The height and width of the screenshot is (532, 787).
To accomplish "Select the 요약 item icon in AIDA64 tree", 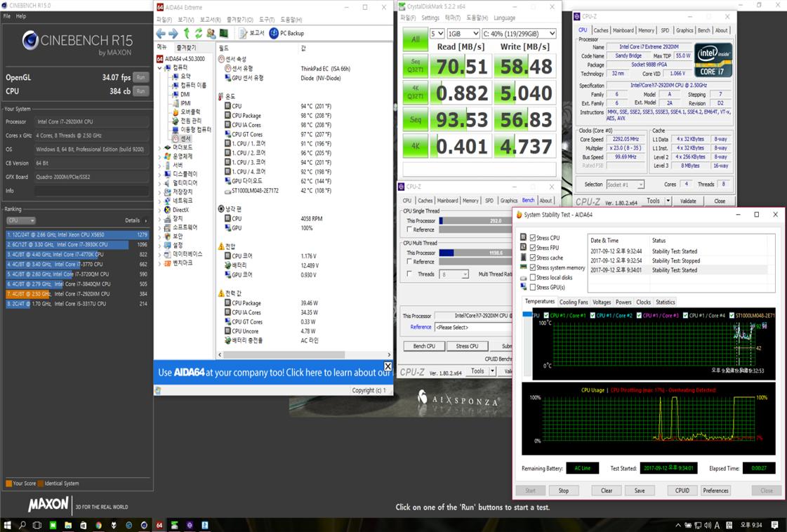I will coord(176,77).
